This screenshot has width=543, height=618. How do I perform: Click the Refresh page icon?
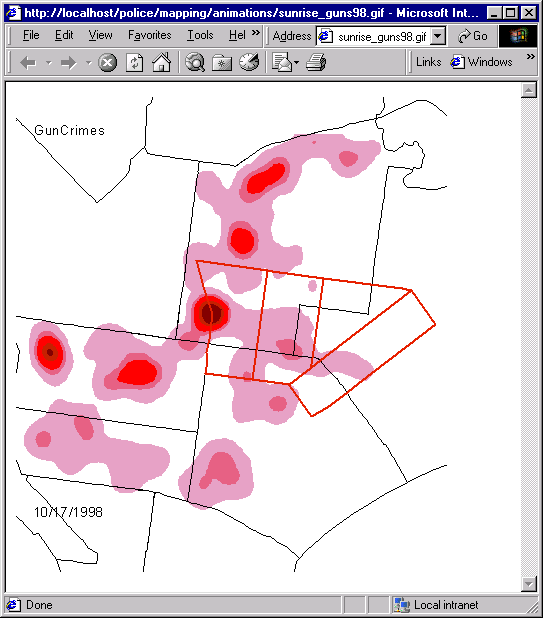[x=134, y=62]
